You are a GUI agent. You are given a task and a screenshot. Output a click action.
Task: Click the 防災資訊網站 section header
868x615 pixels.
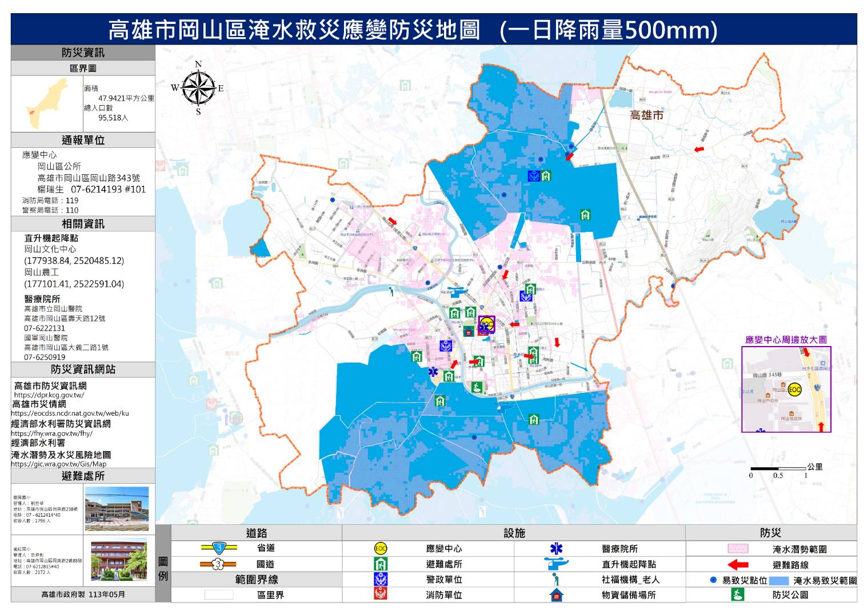coord(83,369)
